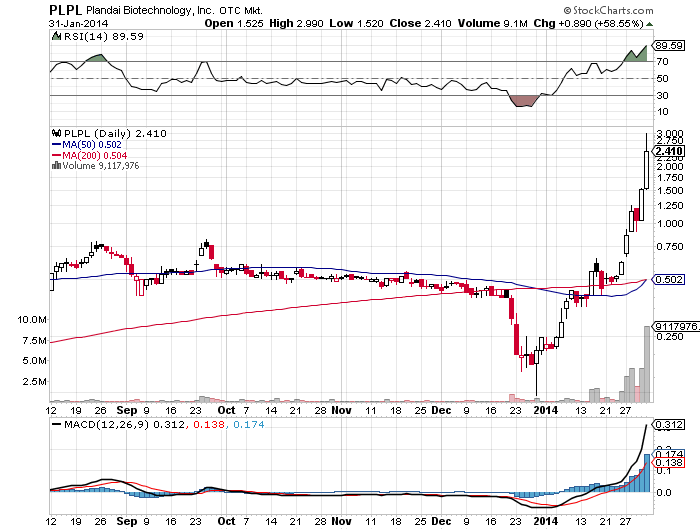Screen dimensions: 700x530
Task: Click the 10.0M volume axis label
Action: point(32,320)
